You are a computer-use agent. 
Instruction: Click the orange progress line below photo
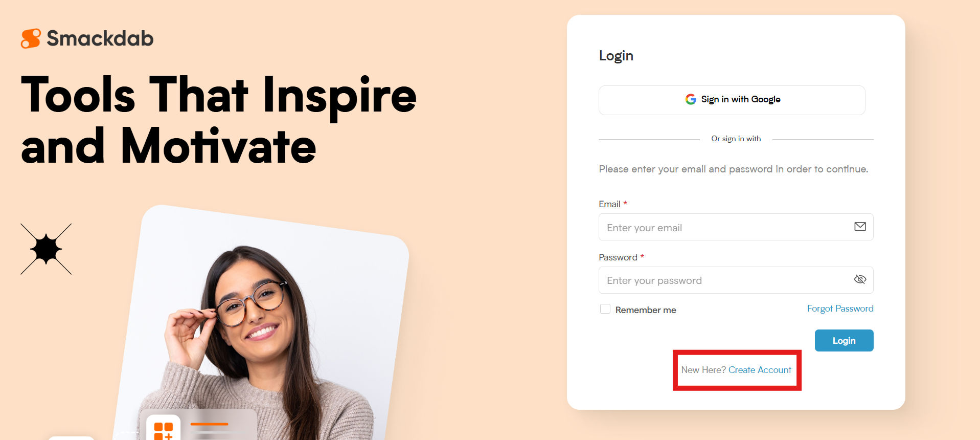[209, 424]
